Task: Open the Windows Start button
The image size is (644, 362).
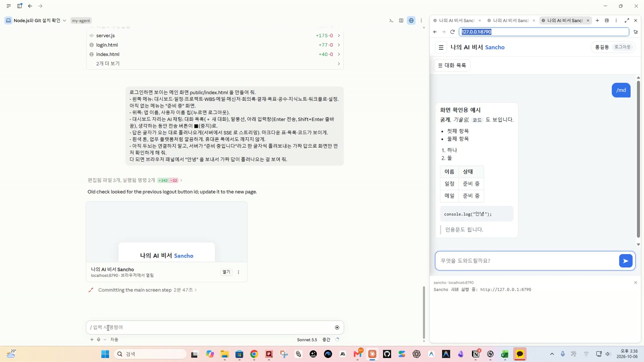Action: (x=105, y=354)
